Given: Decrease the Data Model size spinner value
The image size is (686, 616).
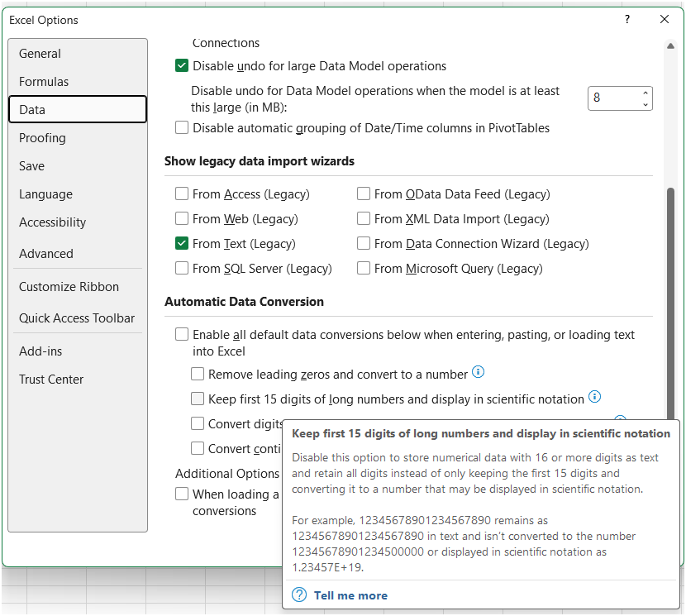Looking at the screenshot, I should coord(646,104).
